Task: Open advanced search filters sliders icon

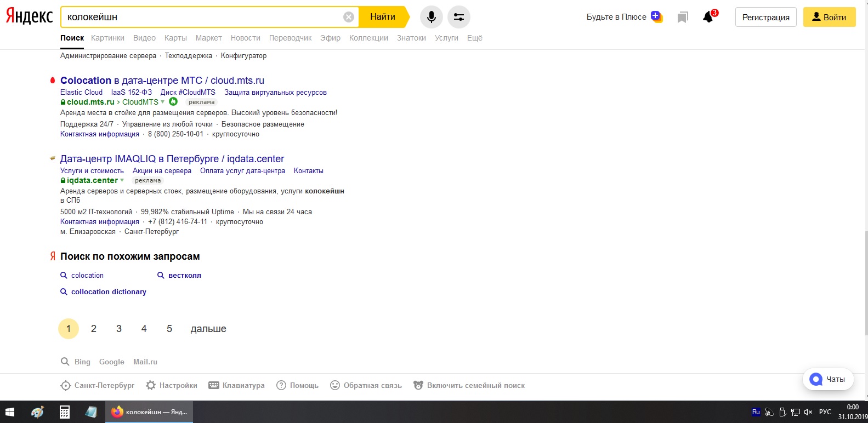Action: click(459, 17)
